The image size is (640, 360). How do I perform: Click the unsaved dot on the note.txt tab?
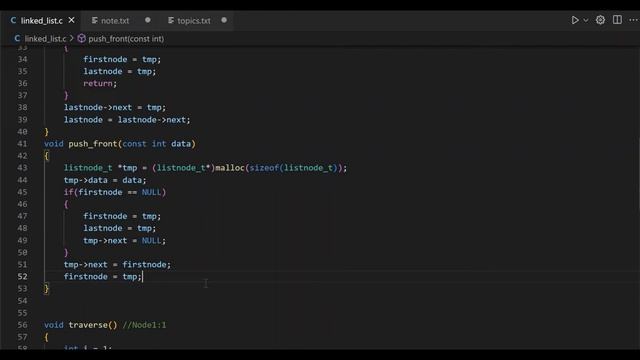point(148,20)
